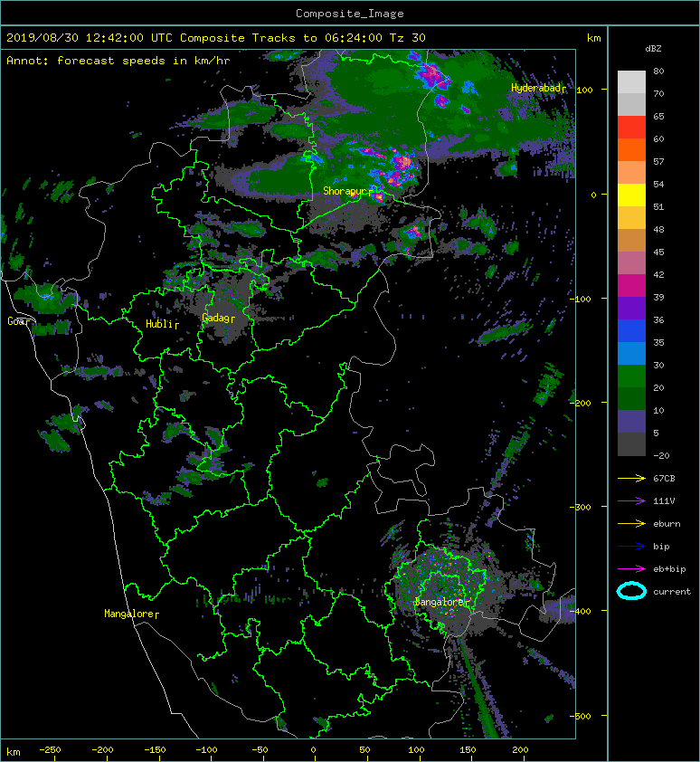
Task: Pick the dark gray swatch between 5 and -20
Action: tap(631, 444)
